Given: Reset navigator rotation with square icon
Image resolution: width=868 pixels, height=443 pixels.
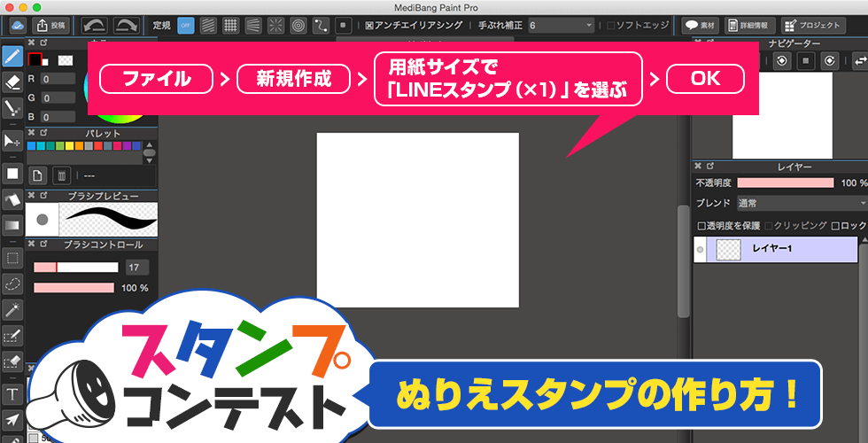Looking at the screenshot, I should point(805,60).
